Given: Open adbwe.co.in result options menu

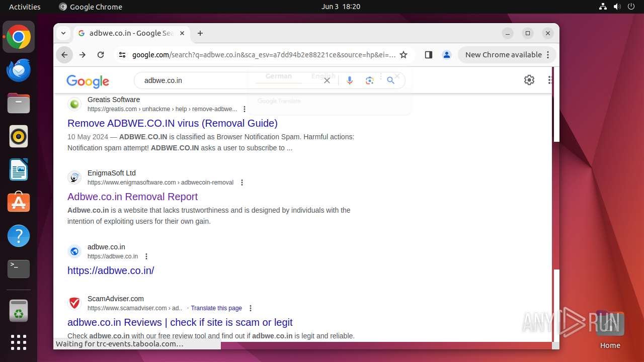Looking at the screenshot, I should click(x=146, y=256).
